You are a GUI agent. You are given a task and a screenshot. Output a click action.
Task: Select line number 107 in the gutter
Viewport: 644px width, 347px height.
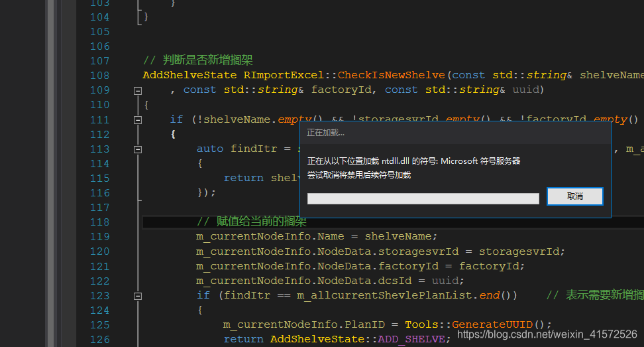point(100,61)
